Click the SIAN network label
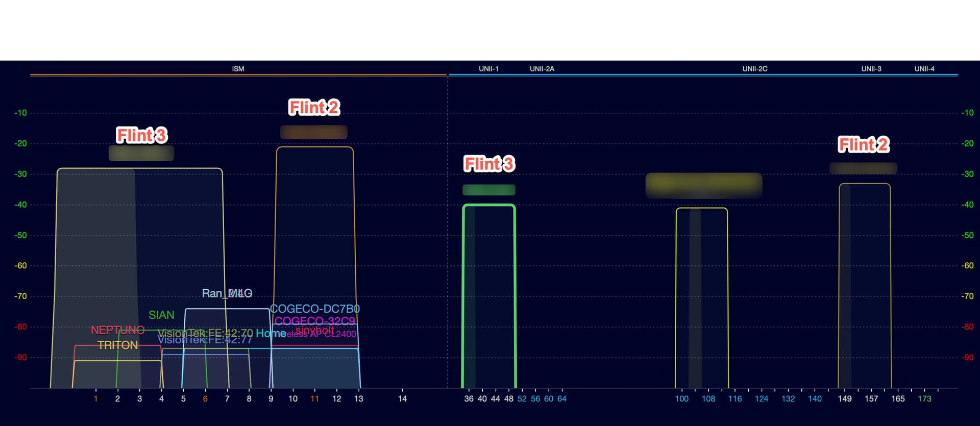Screen dimensions: 980x426 [x=161, y=315]
